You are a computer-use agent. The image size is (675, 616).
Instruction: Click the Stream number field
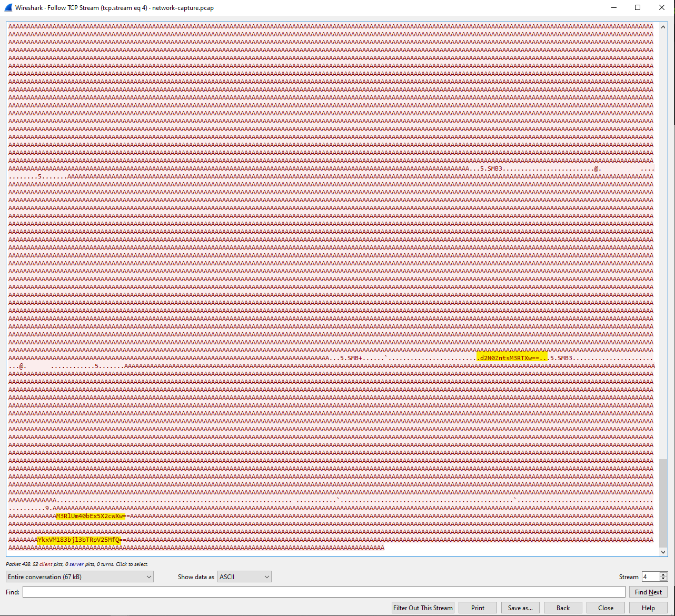click(650, 577)
